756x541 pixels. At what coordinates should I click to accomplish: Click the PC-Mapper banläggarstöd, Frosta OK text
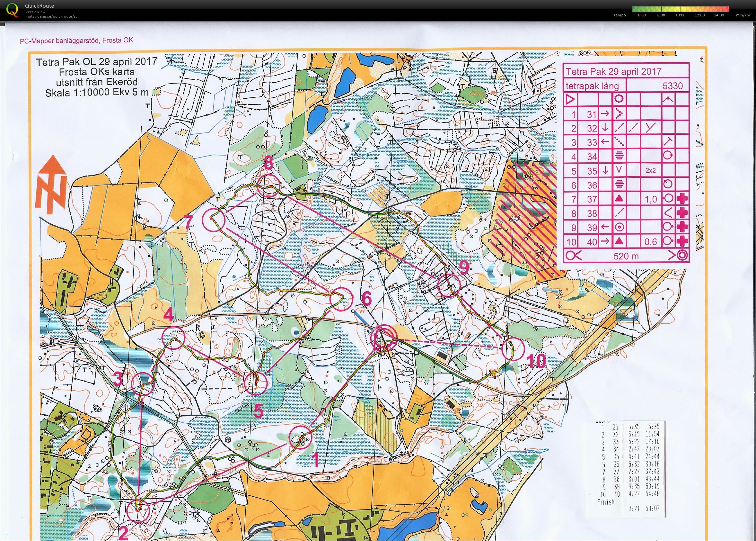76,41
